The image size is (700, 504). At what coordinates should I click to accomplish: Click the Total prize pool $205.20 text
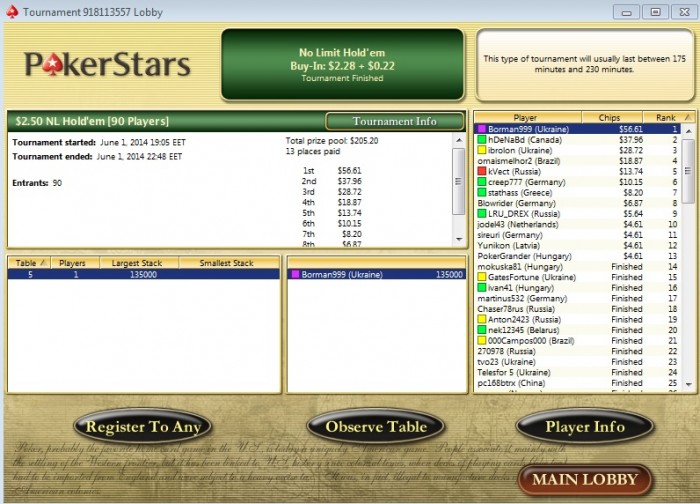point(332,141)
